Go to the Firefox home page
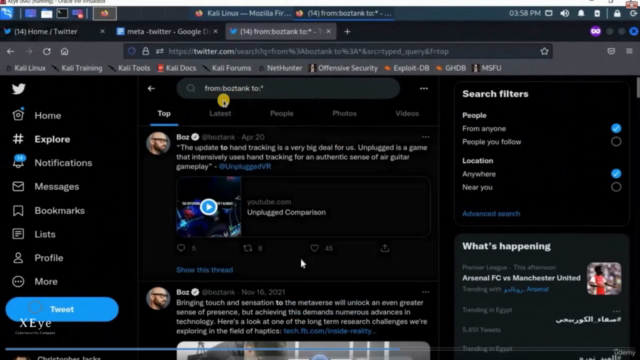This screenshot has width=640, height=360. (x=64, y=51)
